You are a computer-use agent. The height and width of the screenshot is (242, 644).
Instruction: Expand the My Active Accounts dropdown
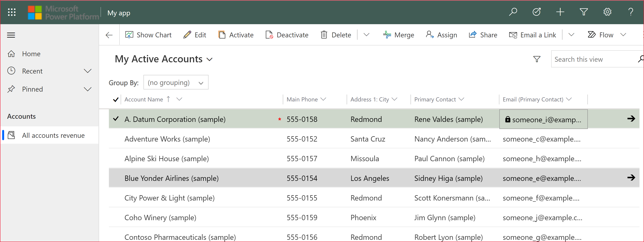pos(211,59)
